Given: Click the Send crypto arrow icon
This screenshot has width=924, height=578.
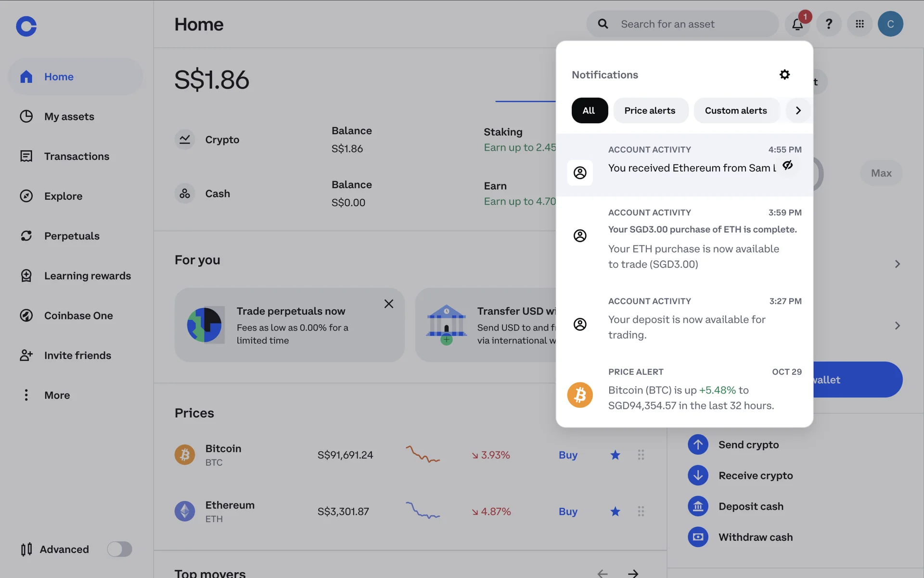Looking at the screenshot, I should coord(698,445).
